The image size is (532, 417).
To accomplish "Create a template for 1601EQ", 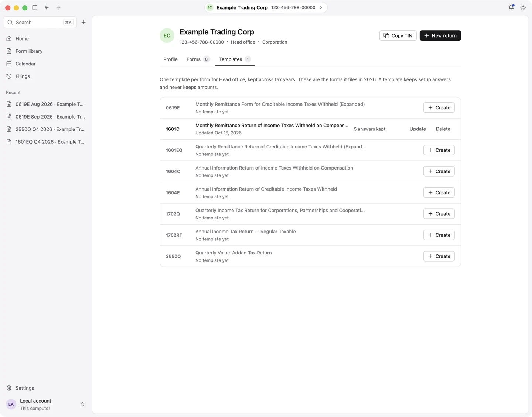I will [439, 150].
